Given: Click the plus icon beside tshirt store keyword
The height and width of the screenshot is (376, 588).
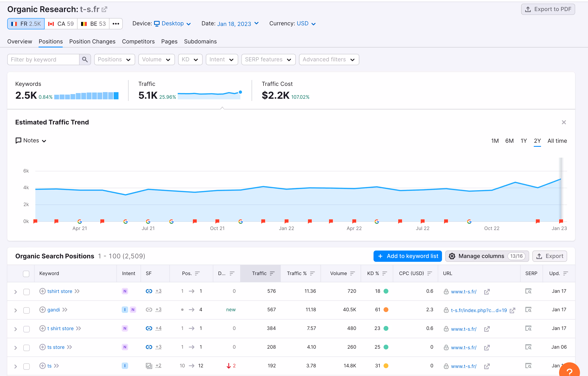Looking at the screenshot, I should pos(43,291).
